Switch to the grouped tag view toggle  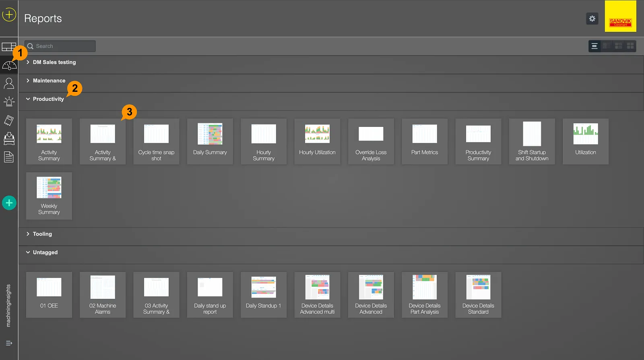(594, 46)
